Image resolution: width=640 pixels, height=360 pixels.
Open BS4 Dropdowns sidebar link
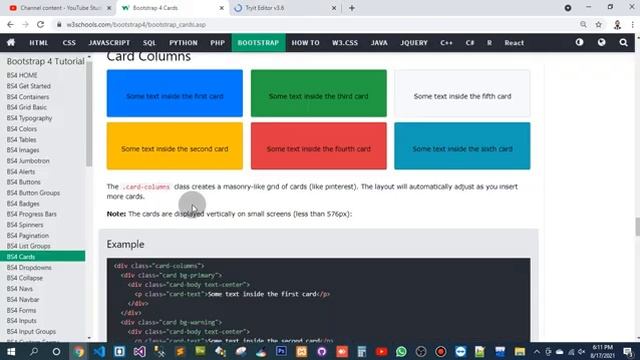[29, 267]
